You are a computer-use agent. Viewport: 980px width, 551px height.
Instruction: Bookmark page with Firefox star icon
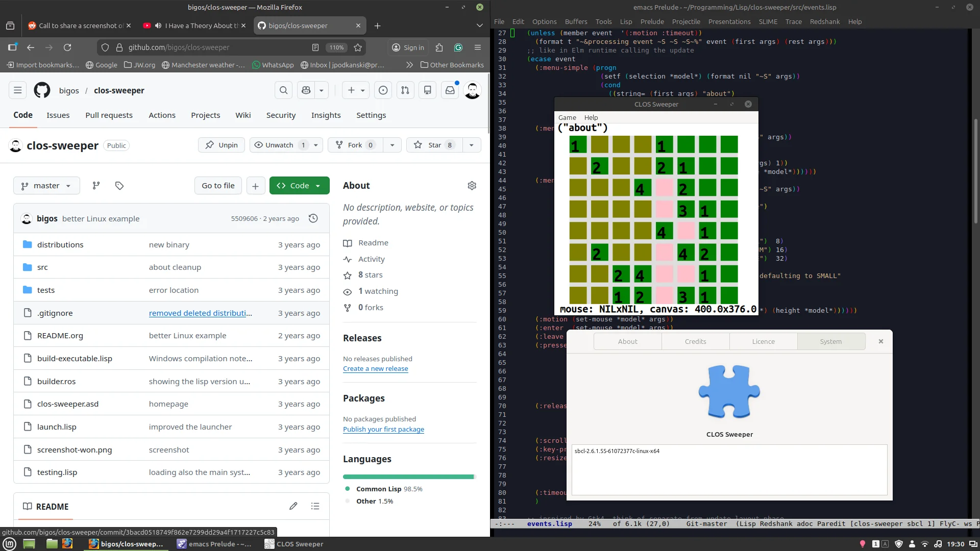(358, 47)
